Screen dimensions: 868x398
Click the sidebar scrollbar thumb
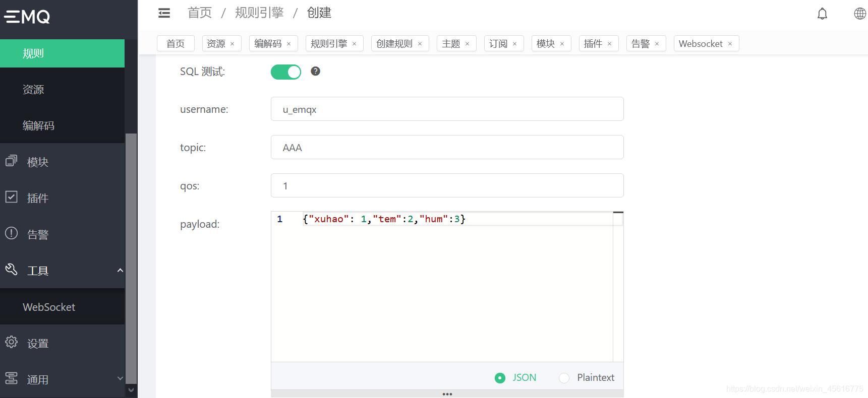[131, 258]
